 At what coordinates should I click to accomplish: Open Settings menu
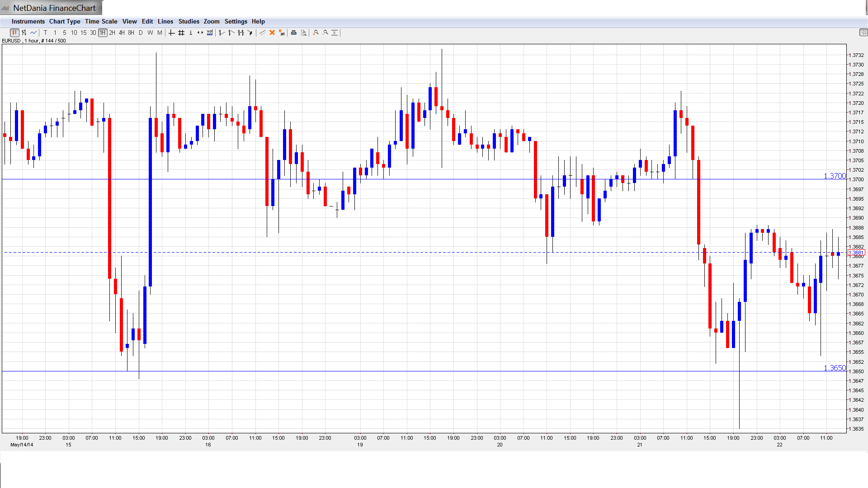click(236, 21)
